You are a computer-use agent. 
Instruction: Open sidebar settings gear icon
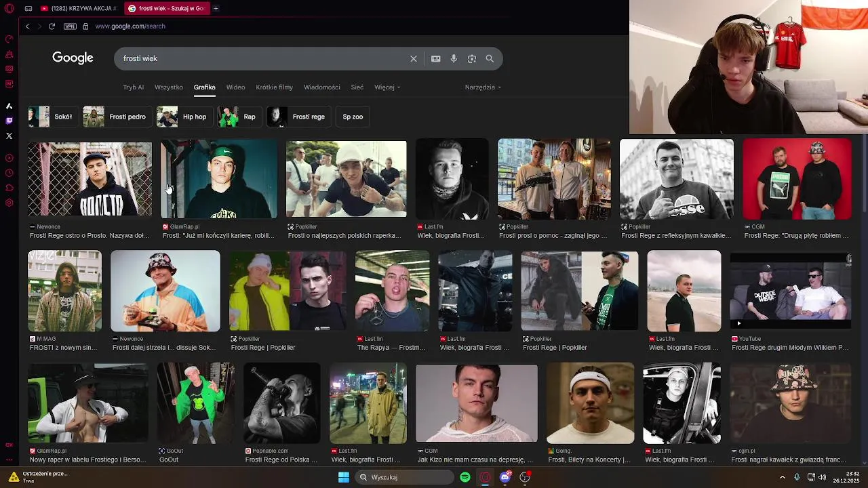(9, 203)
